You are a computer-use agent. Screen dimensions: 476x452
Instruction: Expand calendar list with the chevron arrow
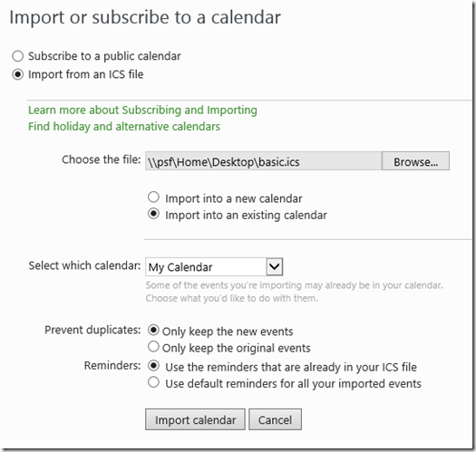point(275,267)
